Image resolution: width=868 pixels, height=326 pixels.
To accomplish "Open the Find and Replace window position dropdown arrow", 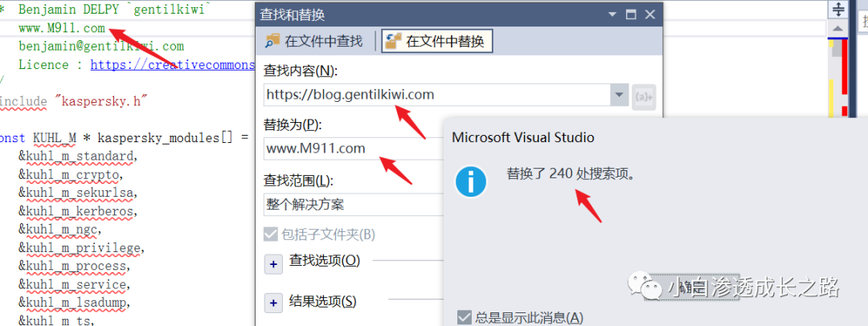I will (x=612, y=14).
